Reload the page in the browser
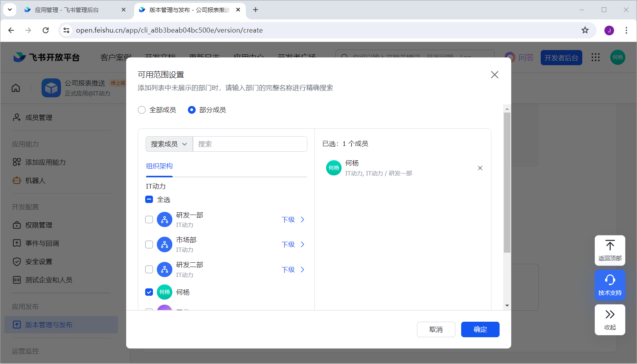This screenshot has width=637, height=364. click(x=46, y=30)
